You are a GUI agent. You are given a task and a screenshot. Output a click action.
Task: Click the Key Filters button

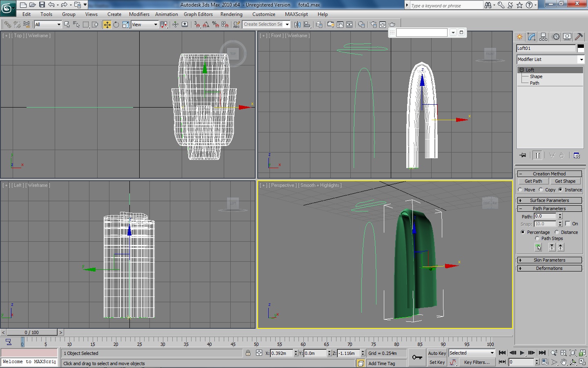click(477, 362)
